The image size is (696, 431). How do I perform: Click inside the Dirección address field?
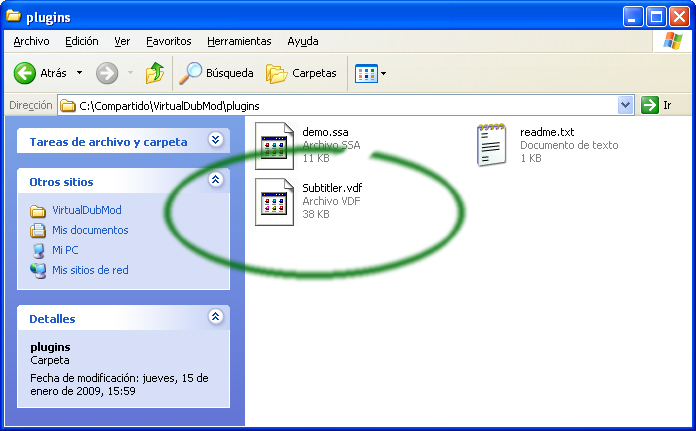(x=340, y=105)
